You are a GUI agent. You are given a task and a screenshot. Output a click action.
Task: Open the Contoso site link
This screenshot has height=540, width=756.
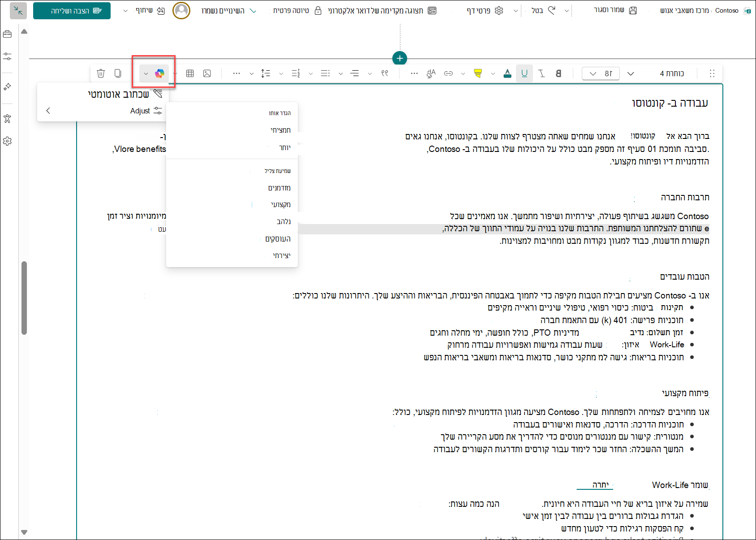pyautogui.click(x=726, y=11)
